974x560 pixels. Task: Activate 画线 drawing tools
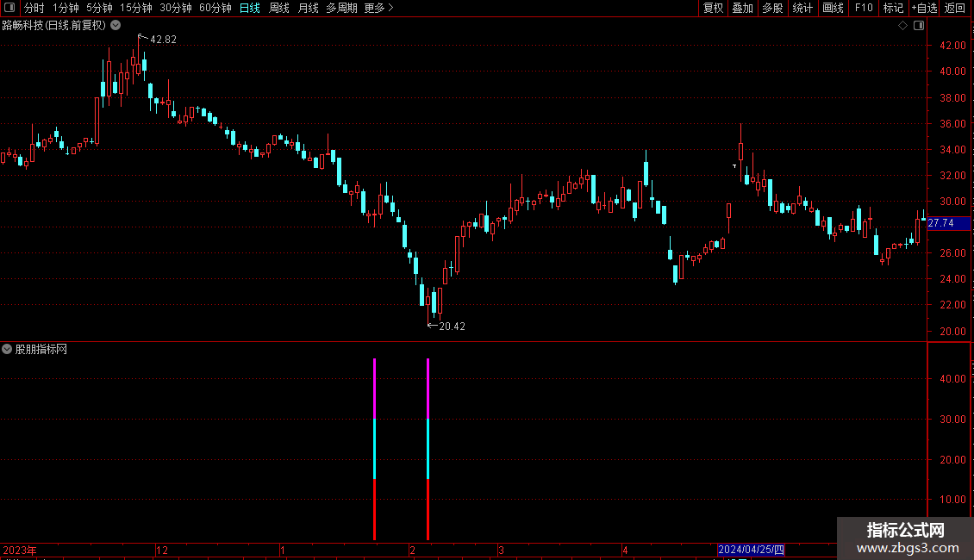coord(833,8)
